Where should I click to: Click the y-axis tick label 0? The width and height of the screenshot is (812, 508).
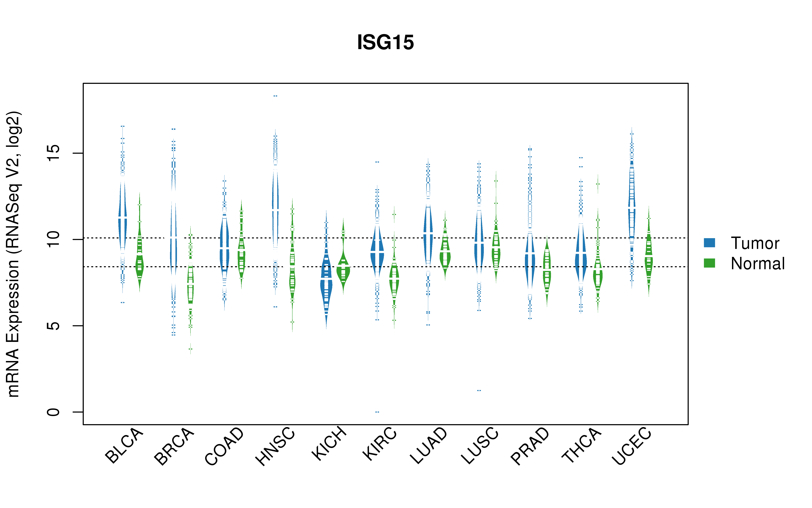[53, 412]
